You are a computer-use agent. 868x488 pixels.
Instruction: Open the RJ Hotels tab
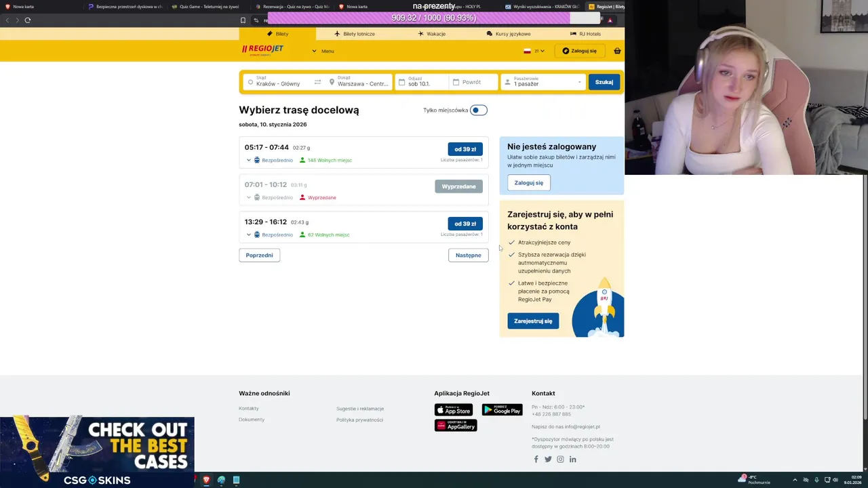(x=586, y=34)
